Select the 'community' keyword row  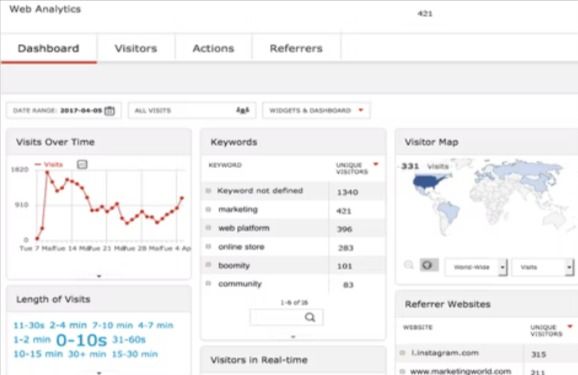[293, 284]
